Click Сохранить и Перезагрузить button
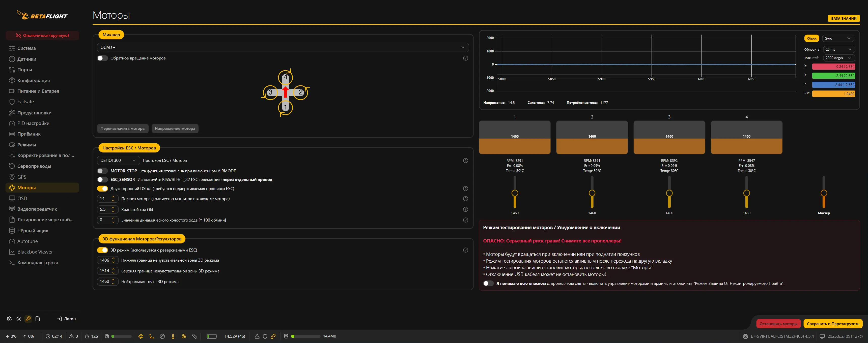Screen dimensions: 868x343 pyautogui.click(x=833, y=324)
